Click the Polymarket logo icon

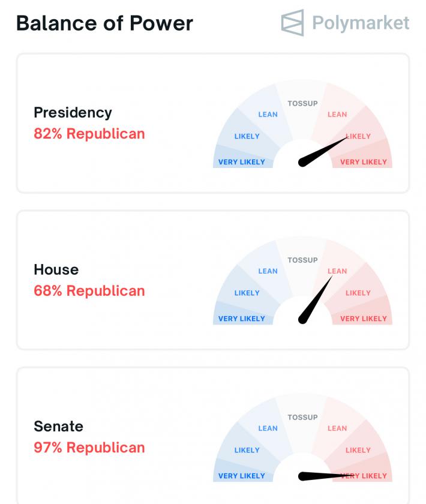[293, 23]
